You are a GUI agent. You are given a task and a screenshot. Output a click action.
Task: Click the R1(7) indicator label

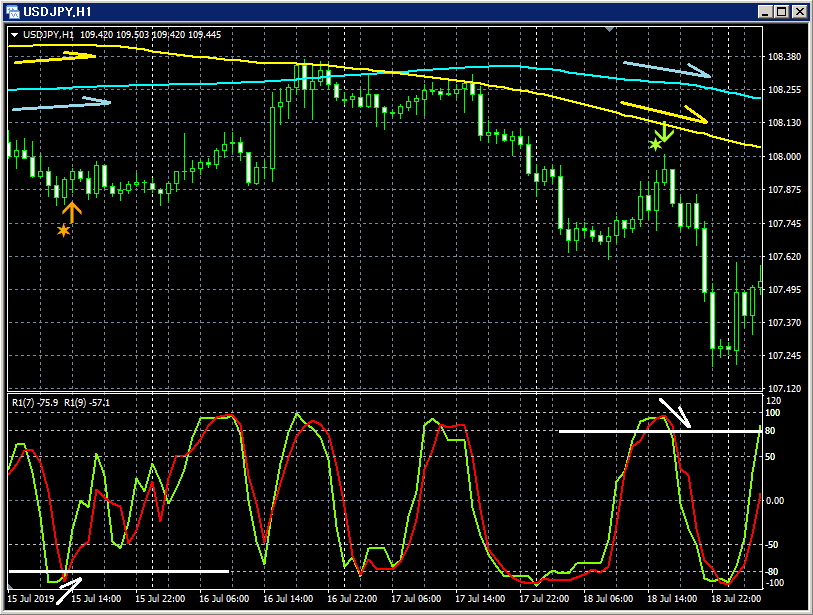tap(24, 404)
